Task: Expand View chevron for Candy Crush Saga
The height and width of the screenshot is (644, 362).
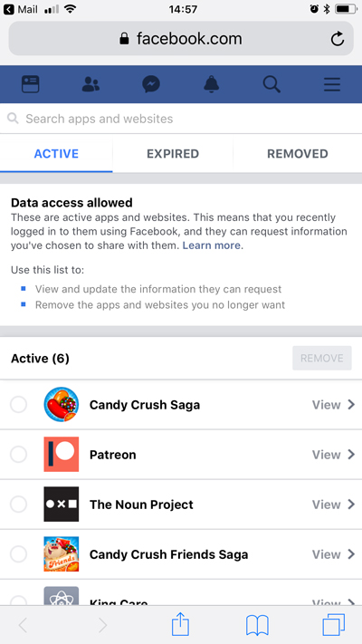Action: pos(333,405)
